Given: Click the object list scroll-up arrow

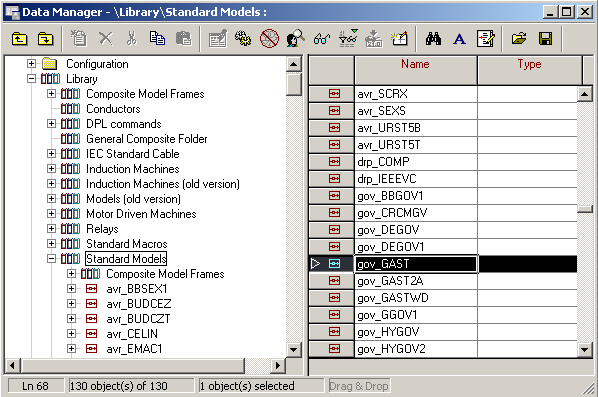Looking at the screenshot, I should click(x=585, y=94).
